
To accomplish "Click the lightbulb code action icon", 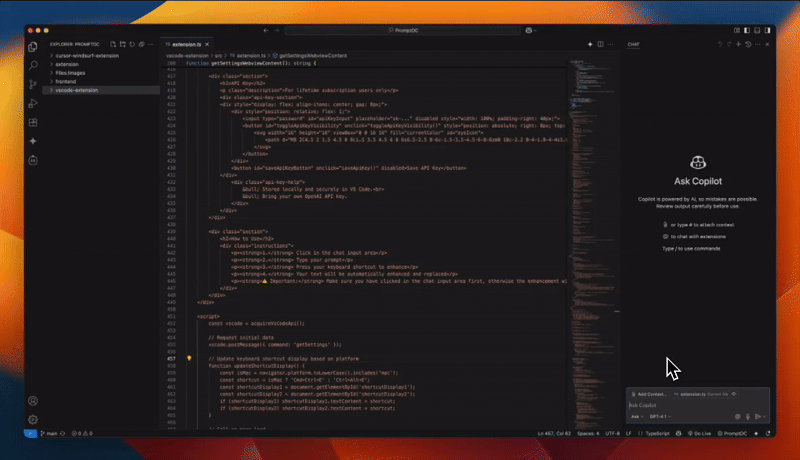I will (189, 359).
